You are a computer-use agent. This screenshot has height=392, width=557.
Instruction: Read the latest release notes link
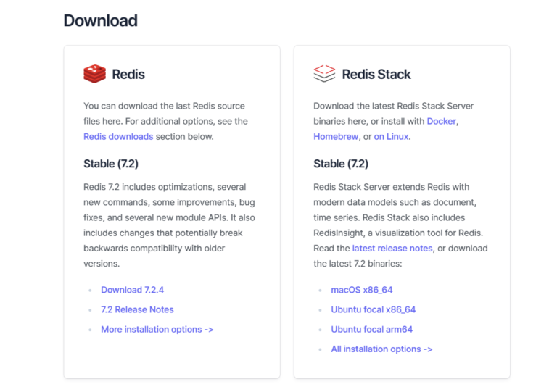click(392, 249)
